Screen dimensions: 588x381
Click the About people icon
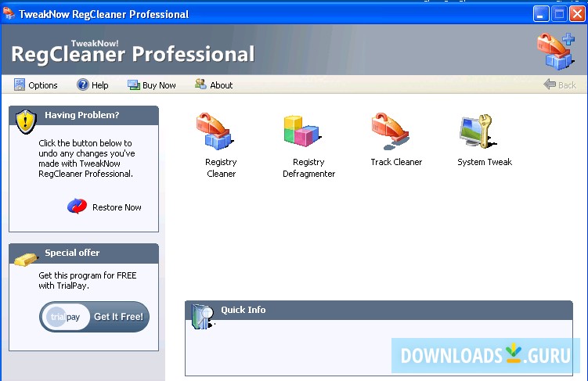[200, 84]
